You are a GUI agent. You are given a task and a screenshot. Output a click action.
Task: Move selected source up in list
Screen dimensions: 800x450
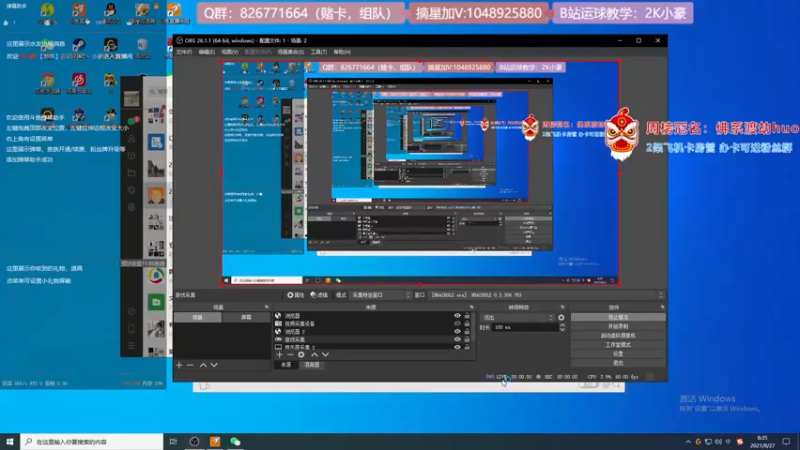pyautogui.click(x=314, y=355)
